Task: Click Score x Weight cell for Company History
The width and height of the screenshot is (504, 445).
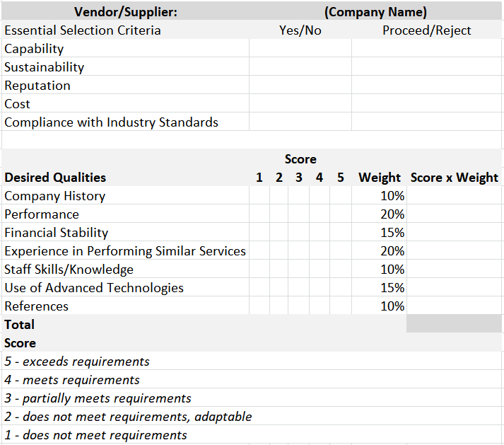Action: coord(454,196)
